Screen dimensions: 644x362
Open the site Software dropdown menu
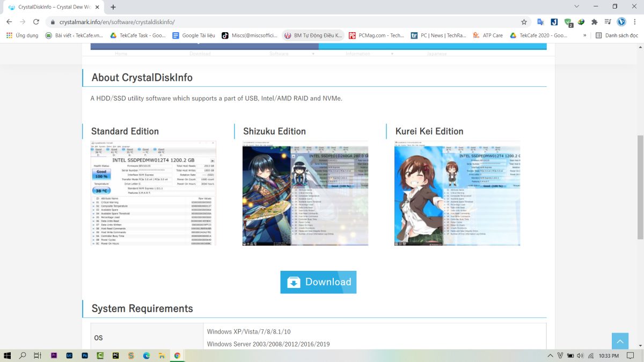279,54
